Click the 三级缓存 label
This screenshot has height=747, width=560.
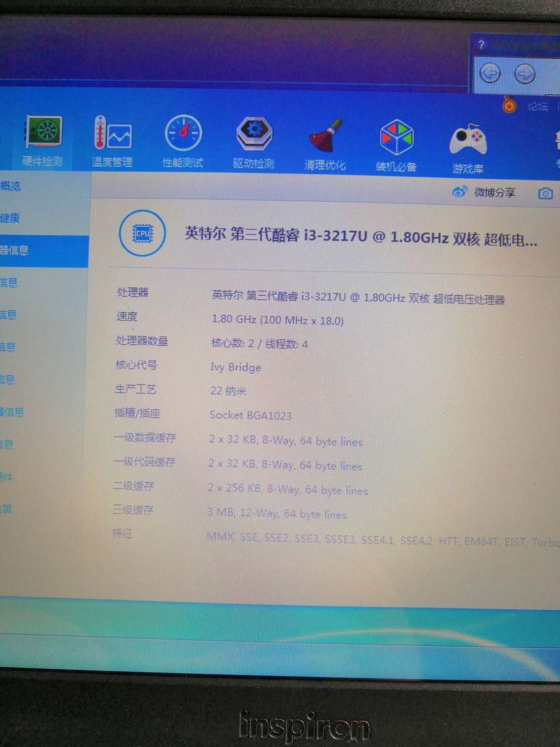point(133,510)
